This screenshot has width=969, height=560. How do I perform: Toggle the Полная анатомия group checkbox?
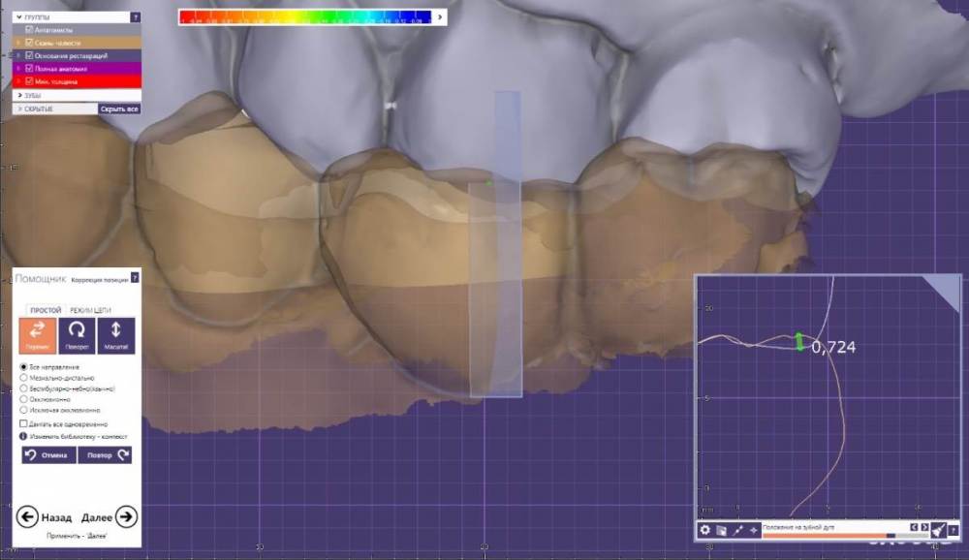(29, 69)
